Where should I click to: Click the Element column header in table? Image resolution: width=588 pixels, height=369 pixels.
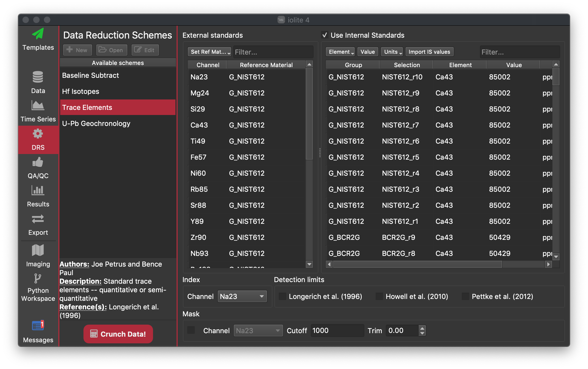460,65
